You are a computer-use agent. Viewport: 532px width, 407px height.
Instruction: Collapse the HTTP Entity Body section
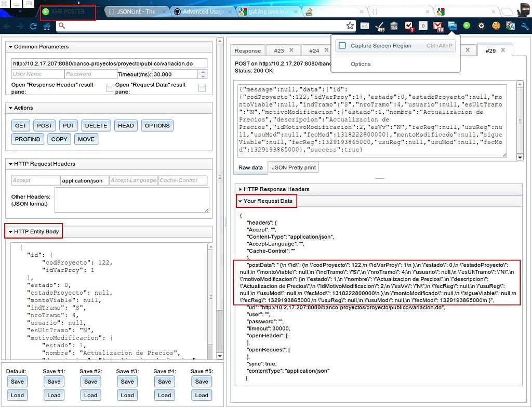tap(9, 231)
